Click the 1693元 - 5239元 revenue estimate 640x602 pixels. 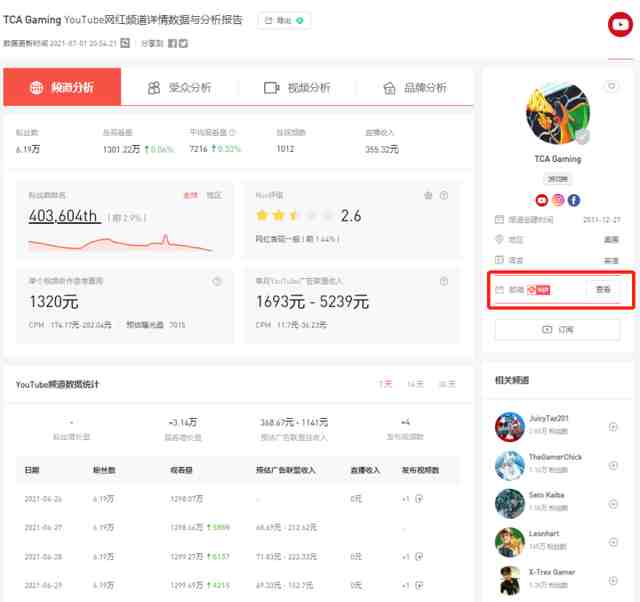tap(312, 302)
